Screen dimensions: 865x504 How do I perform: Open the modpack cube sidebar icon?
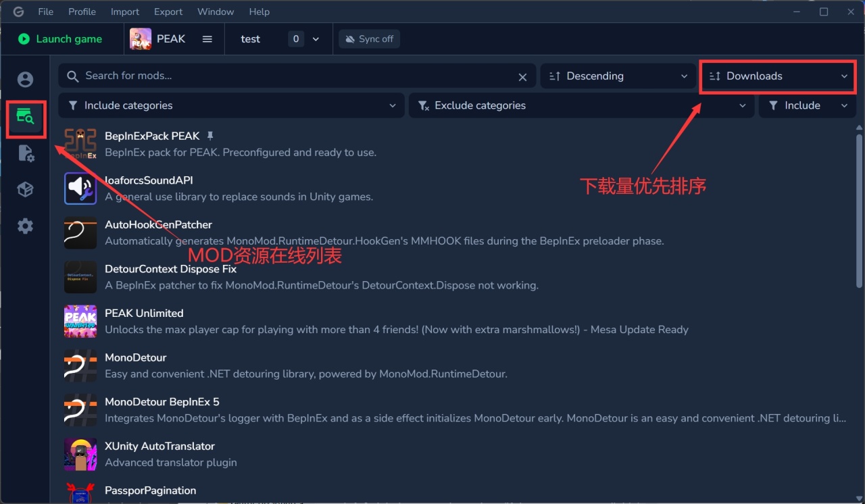(25, 190)
